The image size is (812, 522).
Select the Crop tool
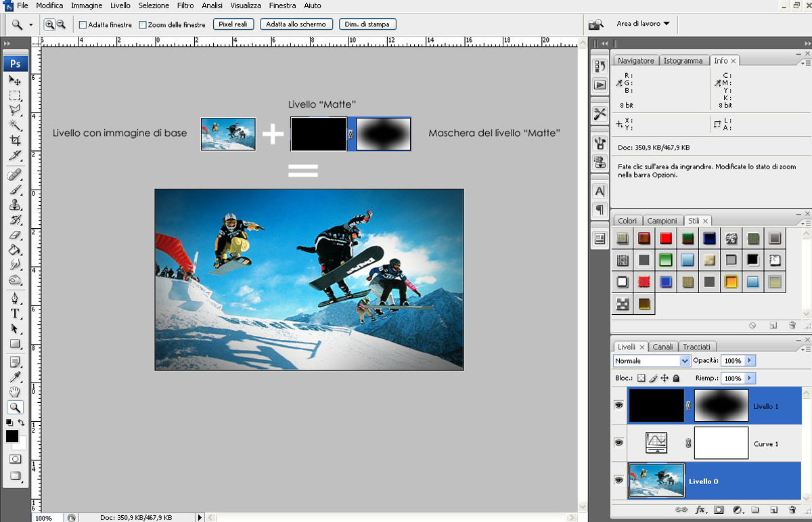(15, 141)
